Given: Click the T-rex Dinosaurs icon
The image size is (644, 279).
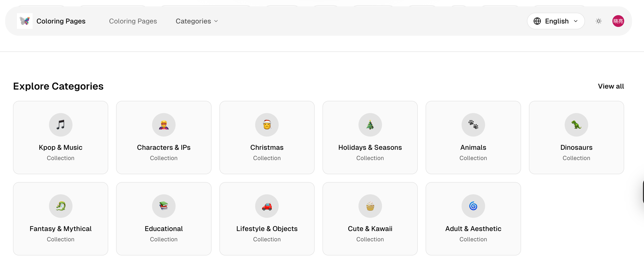Looking at the screenshot, I should [x=576, y=125].
